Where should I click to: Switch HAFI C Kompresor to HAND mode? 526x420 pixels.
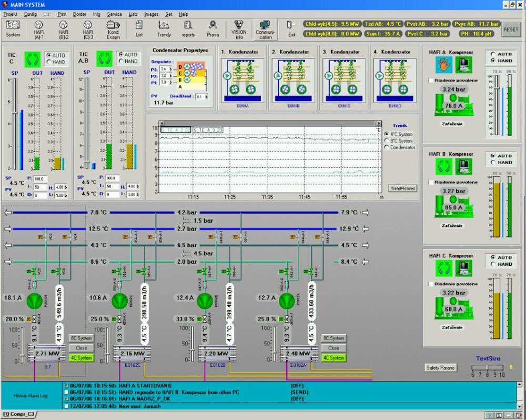(493, 264)
